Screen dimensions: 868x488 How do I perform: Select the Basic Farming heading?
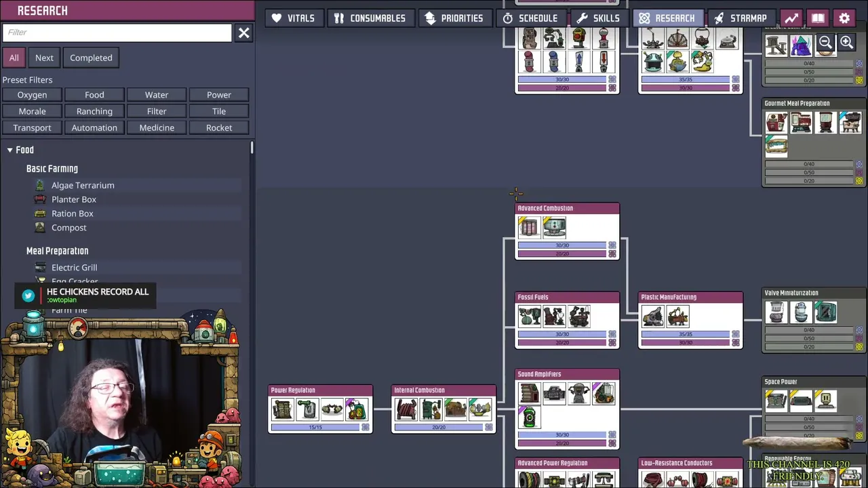(x=52, y=169)
